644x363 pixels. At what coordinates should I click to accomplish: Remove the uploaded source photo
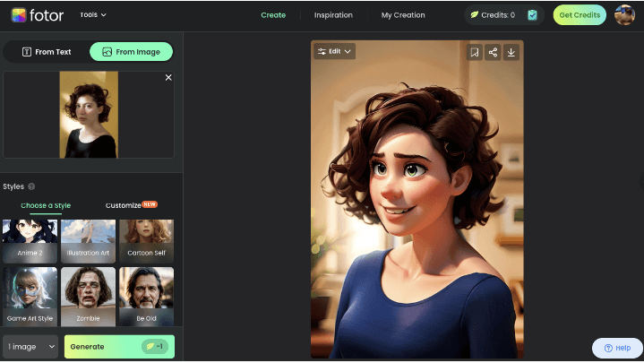pos(168,78)
